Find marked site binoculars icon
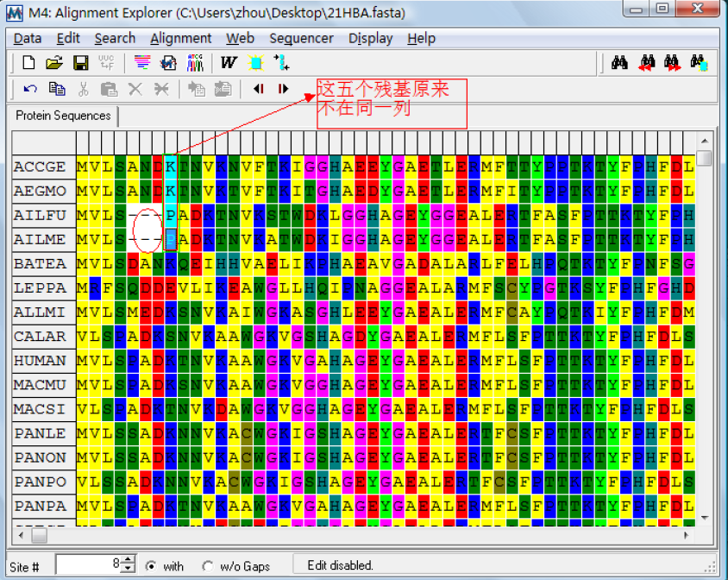 coord(699,62)
